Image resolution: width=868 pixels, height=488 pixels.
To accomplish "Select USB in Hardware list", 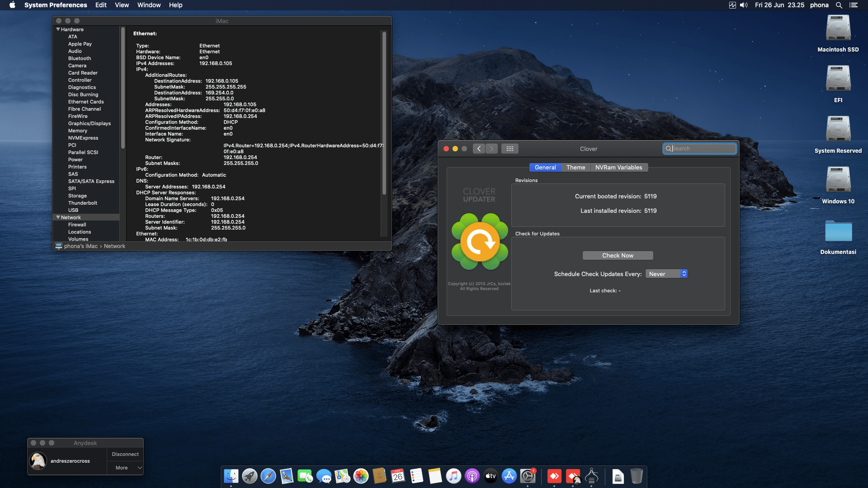I will pyautogui.click(x=73, y=210).
